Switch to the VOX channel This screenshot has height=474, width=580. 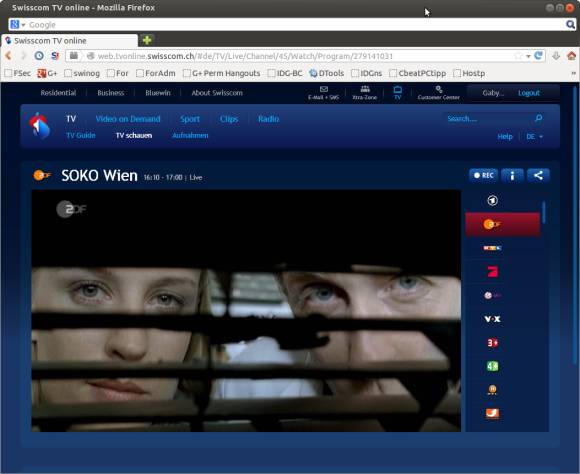coord(492,319)
